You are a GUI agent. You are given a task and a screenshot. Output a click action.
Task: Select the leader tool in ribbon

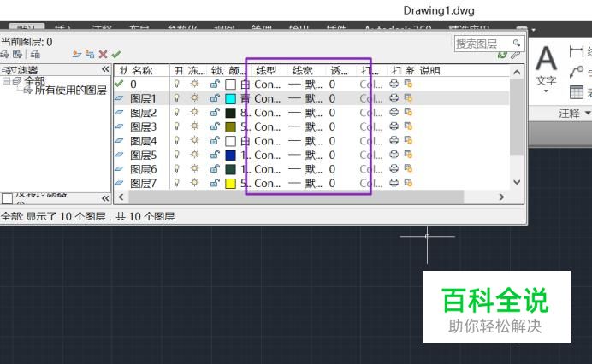[x=576, y=72]
